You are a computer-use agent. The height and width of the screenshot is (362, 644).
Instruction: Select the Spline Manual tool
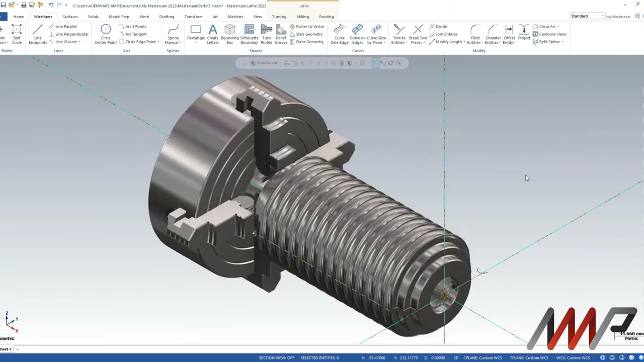(173, 34)
